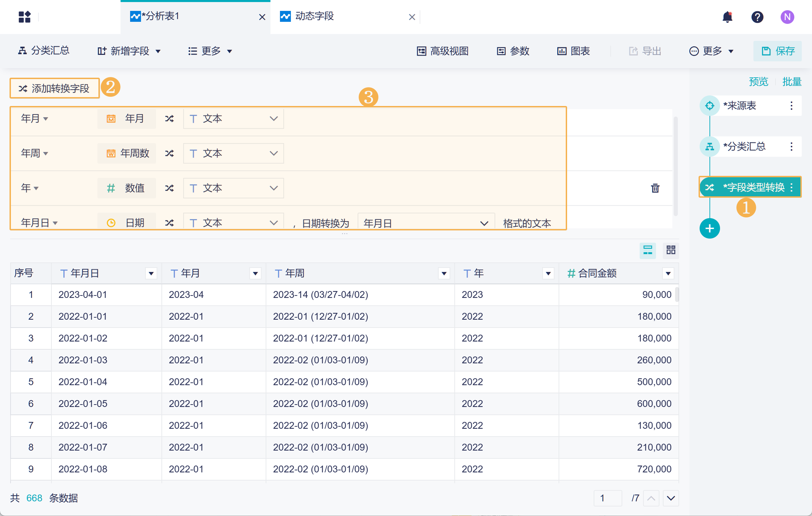Click the trash delete icon in the 年 conversion row

click(655, 188)
